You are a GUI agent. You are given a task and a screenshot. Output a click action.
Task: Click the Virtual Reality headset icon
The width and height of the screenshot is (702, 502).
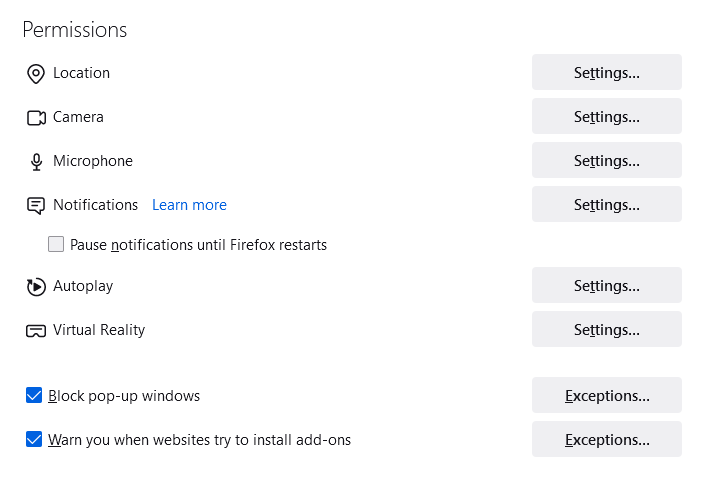[36, 331]
